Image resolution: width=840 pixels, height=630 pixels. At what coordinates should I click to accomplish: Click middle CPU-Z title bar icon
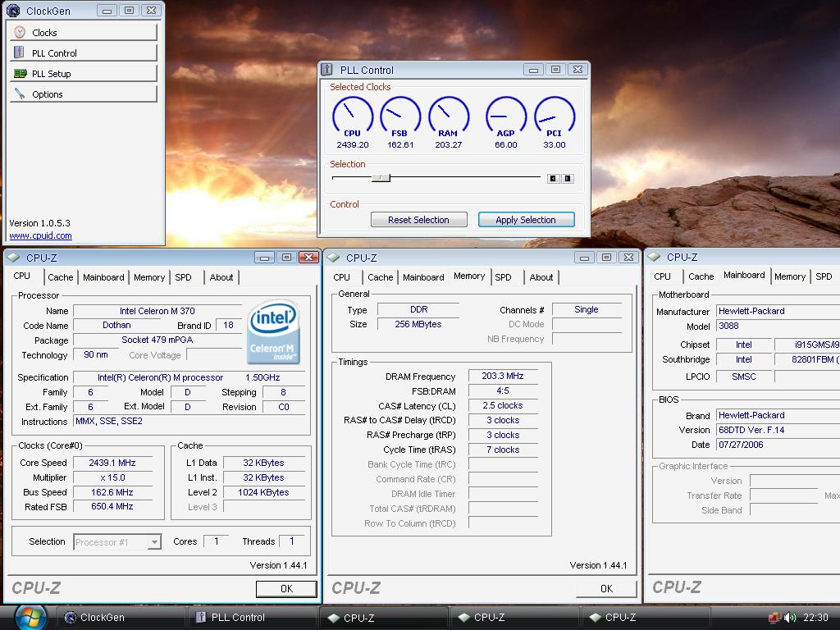click(x=335, y=257)
